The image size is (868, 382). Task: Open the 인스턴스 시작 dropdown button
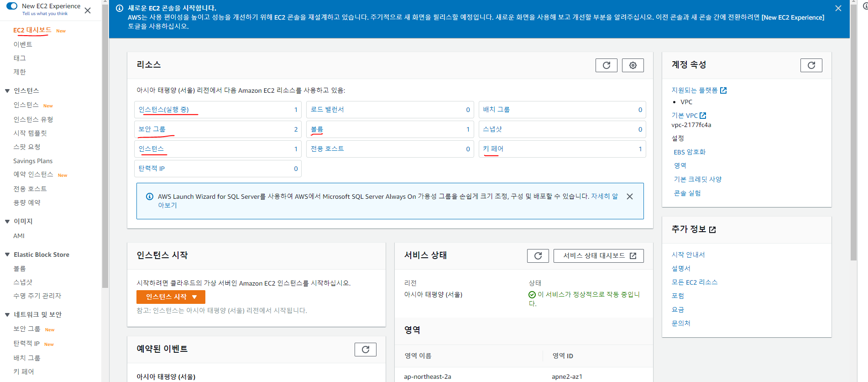[171, 297]
